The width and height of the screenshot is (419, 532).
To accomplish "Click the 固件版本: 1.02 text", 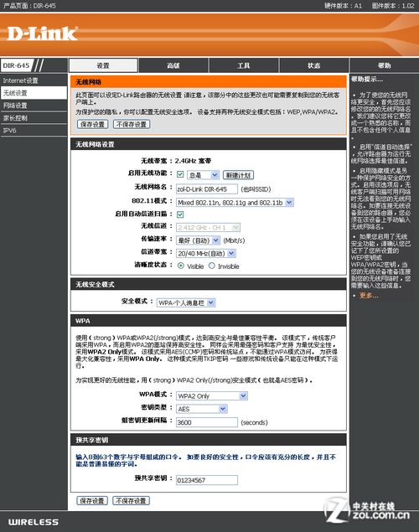I will (x=393, y=6).
